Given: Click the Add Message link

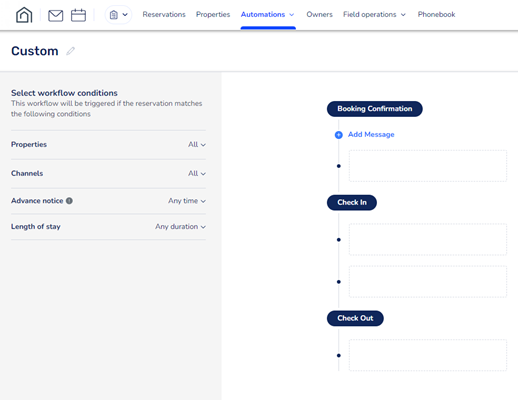Looking at the screenshot, I should tap(371, 134).
